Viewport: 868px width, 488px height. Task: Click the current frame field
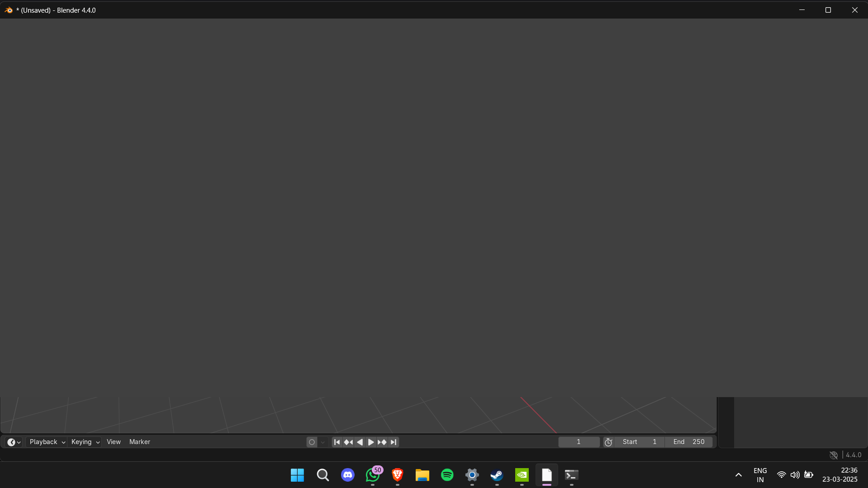click(x=579, y=442)
